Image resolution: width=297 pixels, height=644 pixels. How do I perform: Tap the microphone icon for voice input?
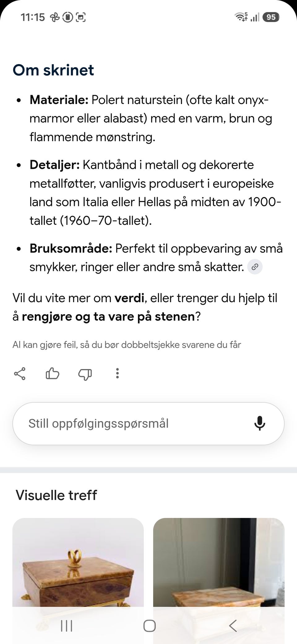(x=260, y=423)
